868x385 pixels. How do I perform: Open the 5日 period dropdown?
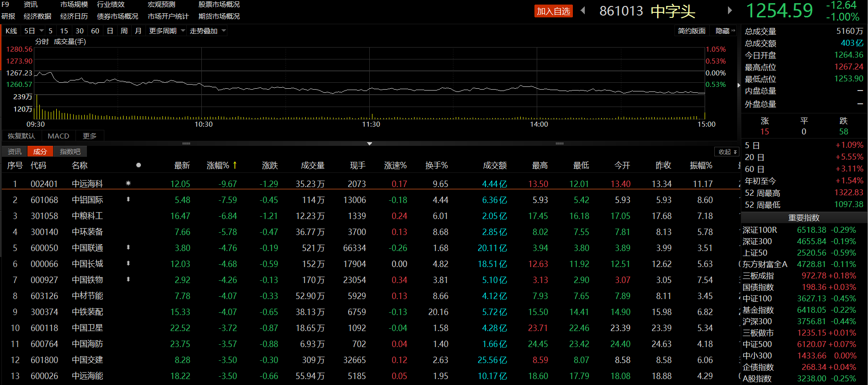[x=34, y=31]
